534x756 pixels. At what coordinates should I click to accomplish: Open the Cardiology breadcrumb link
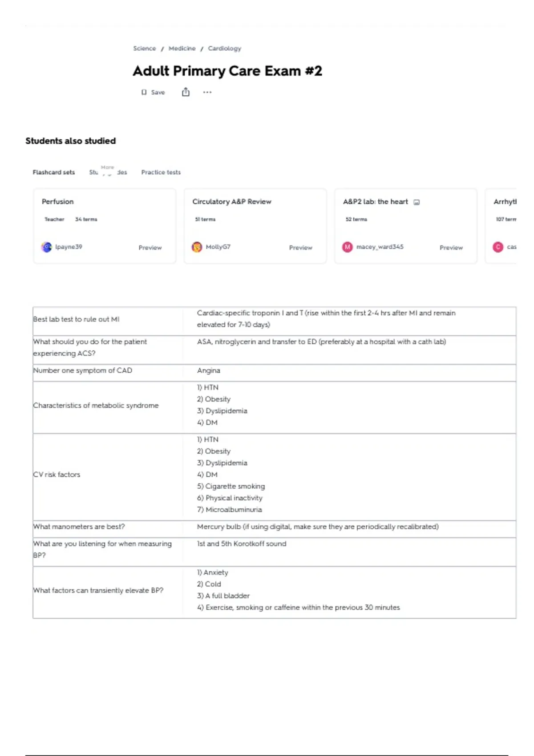click(x=225, y=48)
